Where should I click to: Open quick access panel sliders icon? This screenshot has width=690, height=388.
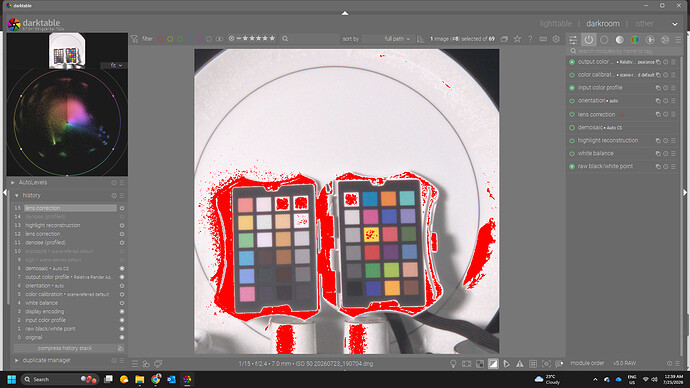coord(573,40)
